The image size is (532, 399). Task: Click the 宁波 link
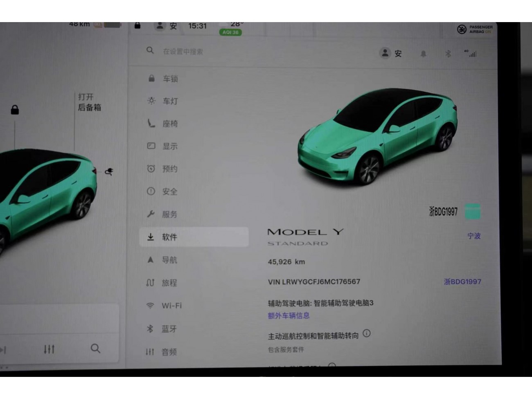[x=474, y=236]
